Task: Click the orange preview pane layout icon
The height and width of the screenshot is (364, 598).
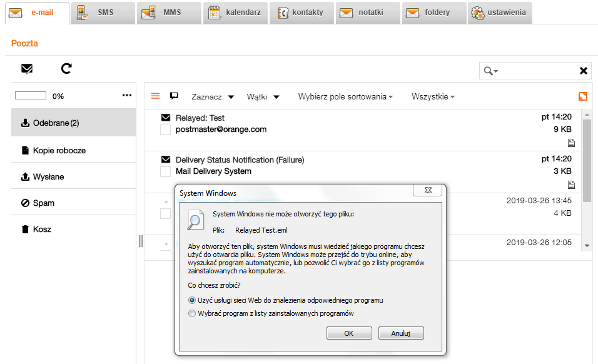Action: (583, 96)
